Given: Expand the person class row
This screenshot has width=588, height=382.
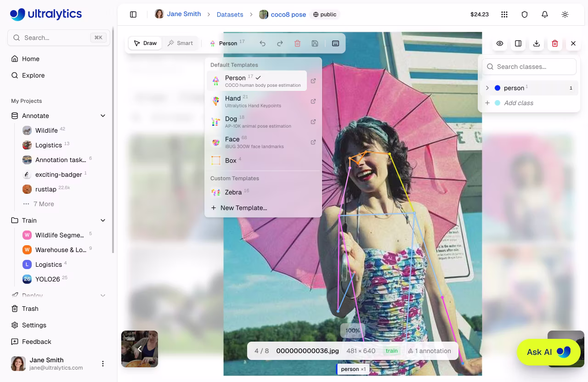Looking at the screenshot, I should point(487,88).
